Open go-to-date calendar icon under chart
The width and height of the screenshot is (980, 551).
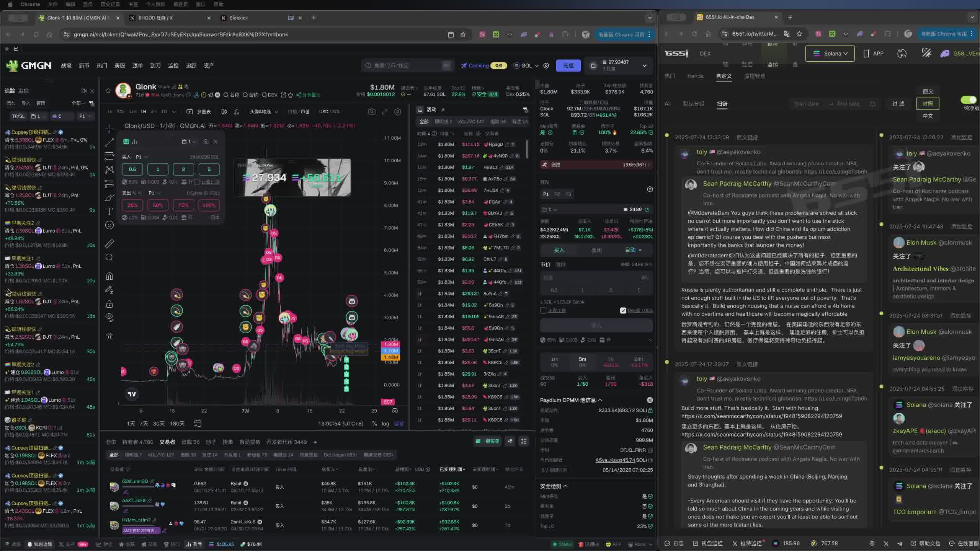point(198,424)
